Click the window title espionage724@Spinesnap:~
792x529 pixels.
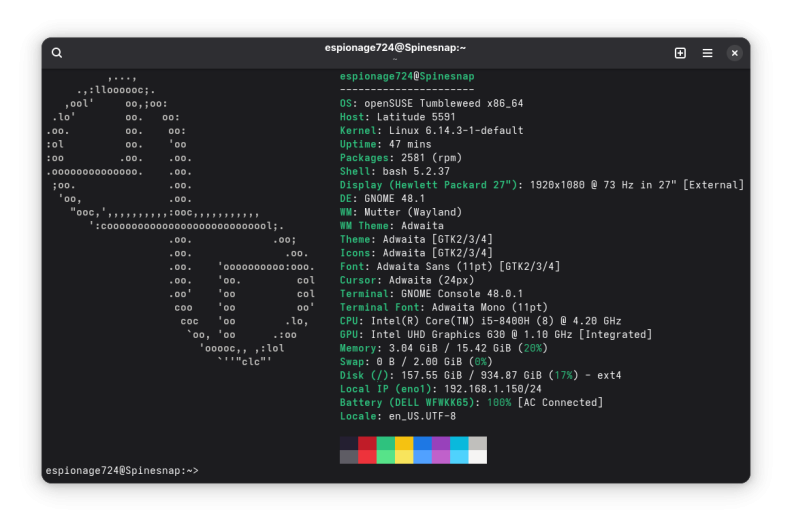[x=395, y=47]
